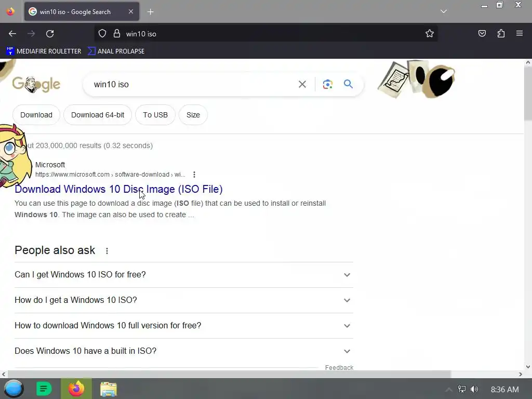
Task: Open the network tray icon
Action: point(461,389)
